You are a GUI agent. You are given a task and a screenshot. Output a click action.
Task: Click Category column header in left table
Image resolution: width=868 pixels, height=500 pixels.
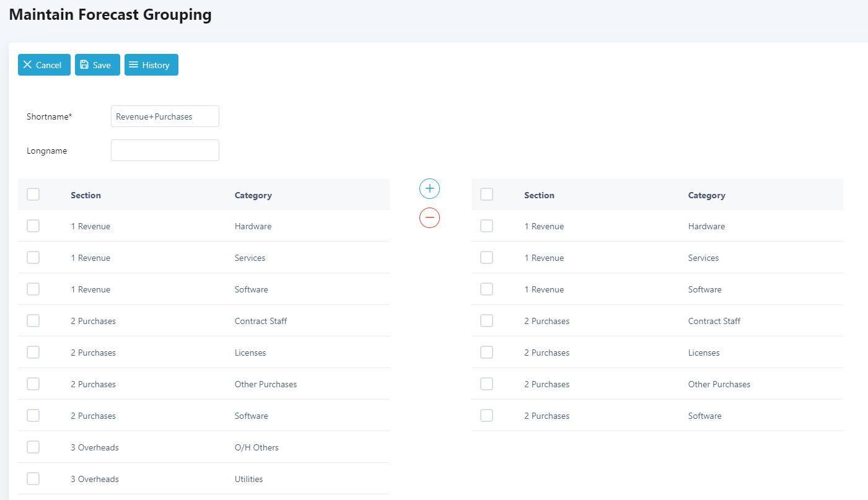pyautogui.click(x=253, y=195)
